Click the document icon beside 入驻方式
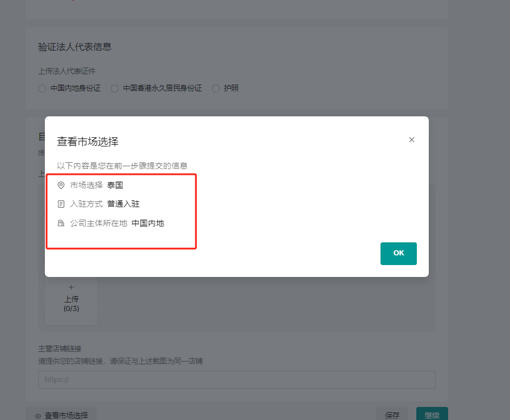The width and height of the screenshot is (510, 420). click(x=61, y=204)
